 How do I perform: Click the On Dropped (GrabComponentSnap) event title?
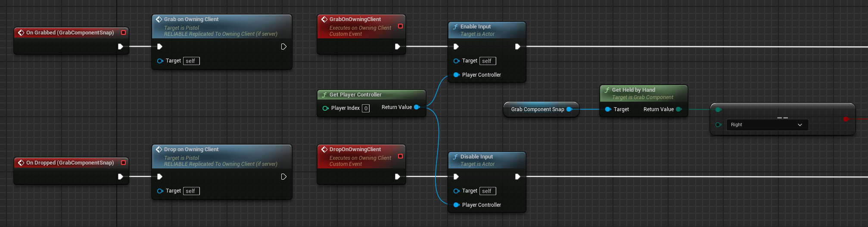pyautogui.click(x=70, y=163)
